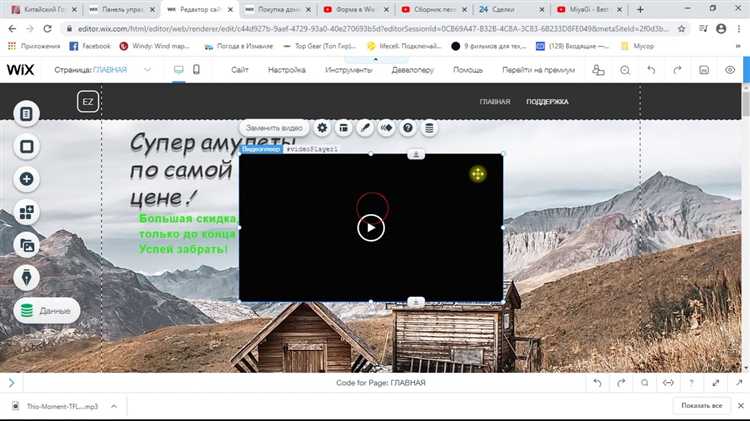Click the preview eye icon
This screenshot has height=421, width=750.
pos(730,70)
